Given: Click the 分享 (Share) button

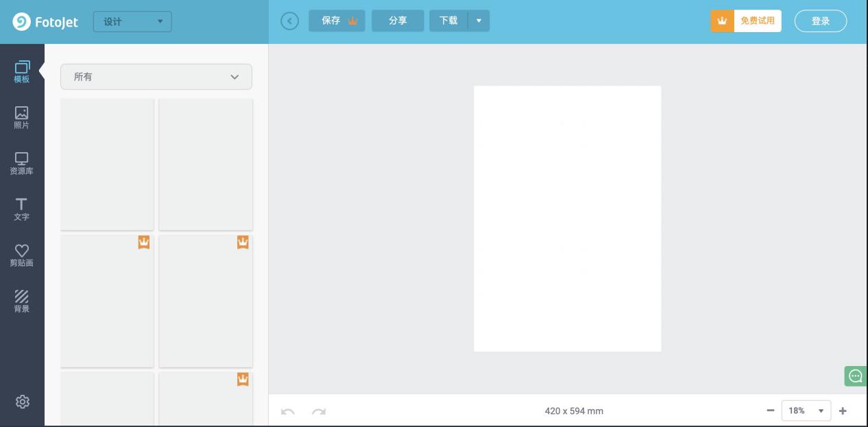Looking at the screenshot, I should [398, 21].
